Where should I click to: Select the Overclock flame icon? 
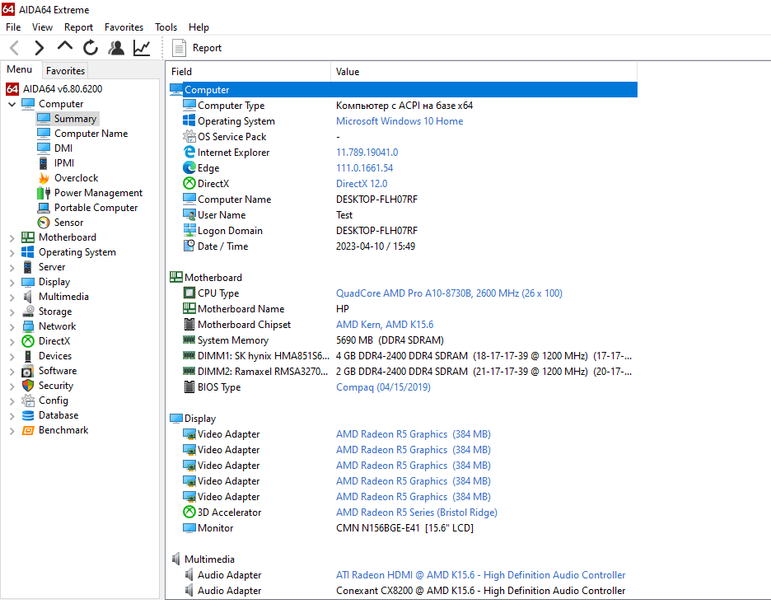click(x=44, y=178)
